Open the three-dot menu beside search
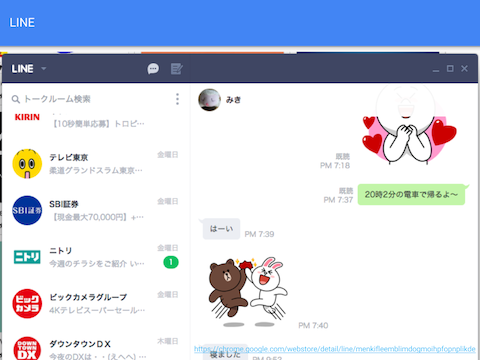The width and height of the screenshot is (480, 360). point(177,99)
